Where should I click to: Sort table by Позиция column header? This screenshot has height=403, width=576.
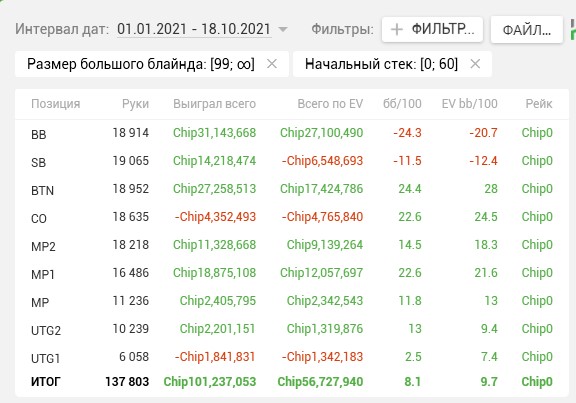(x=55, y=104)
